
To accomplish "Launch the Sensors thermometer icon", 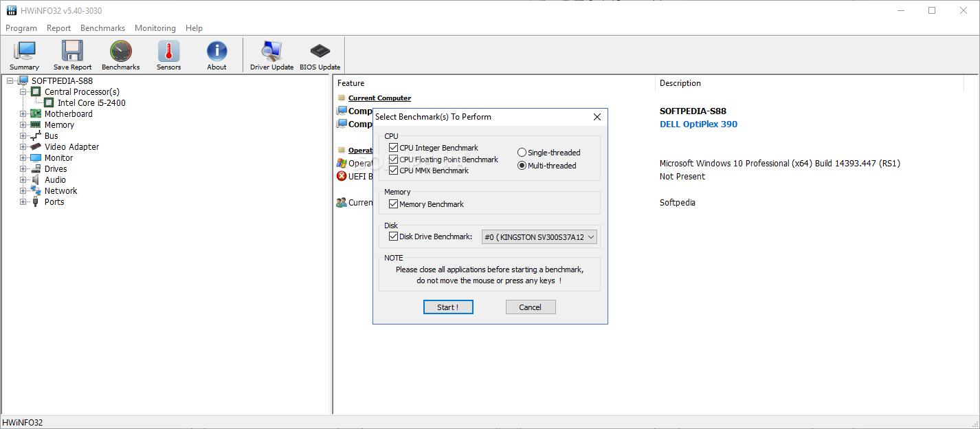I will point(168,55).
